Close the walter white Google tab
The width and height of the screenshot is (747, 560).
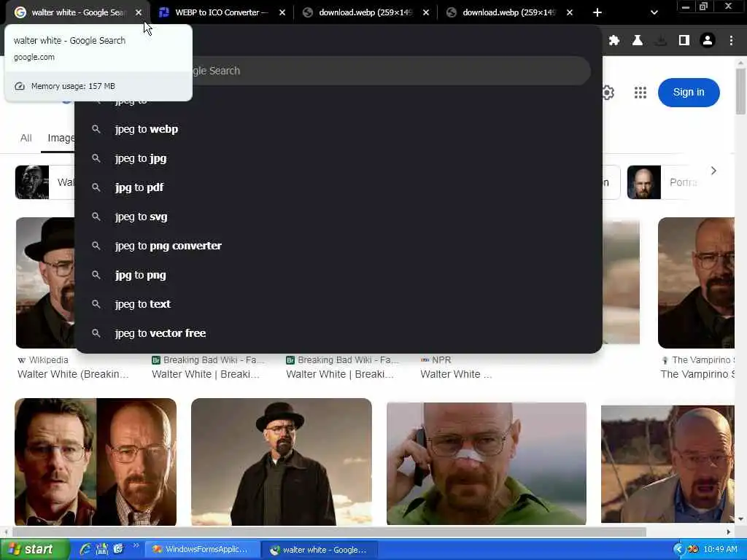138,12
